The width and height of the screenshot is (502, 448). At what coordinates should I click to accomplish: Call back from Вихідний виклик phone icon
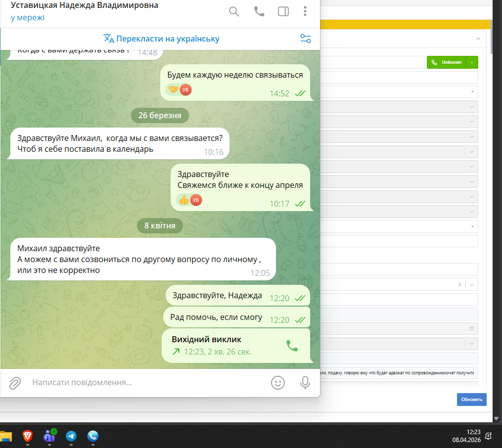pyautogui.click(x=292, y=346)
